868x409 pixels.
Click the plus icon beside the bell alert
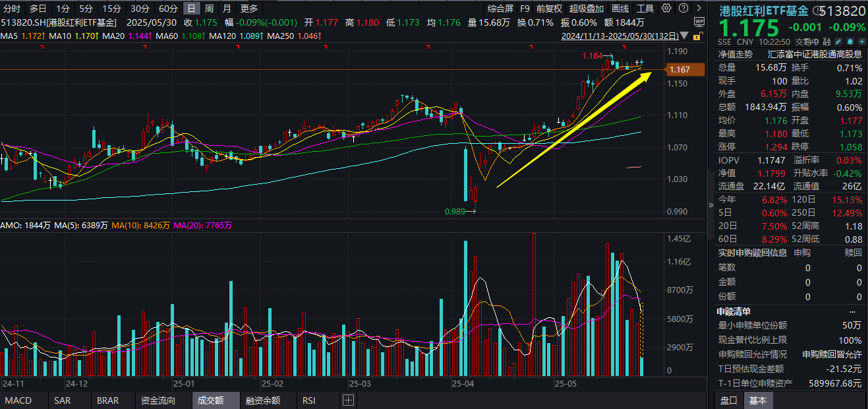pos(861,41)
